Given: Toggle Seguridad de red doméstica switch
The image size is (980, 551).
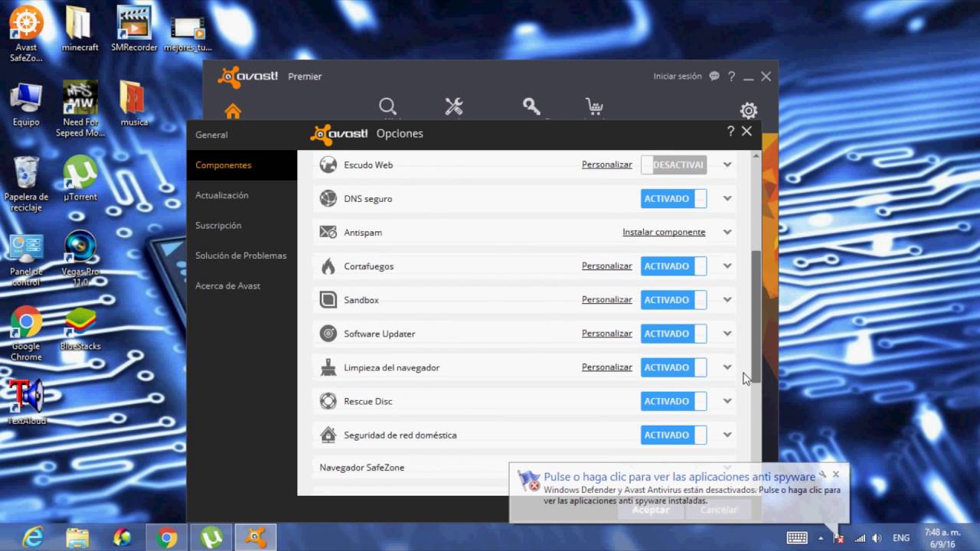Looking at the screenshot, I should [x=673, y=435].
